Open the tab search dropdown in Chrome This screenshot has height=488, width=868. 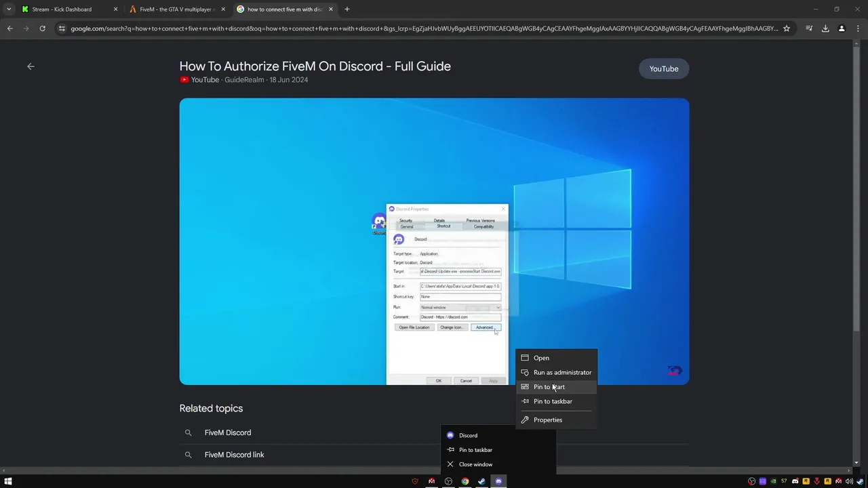[x=9, y=9]
